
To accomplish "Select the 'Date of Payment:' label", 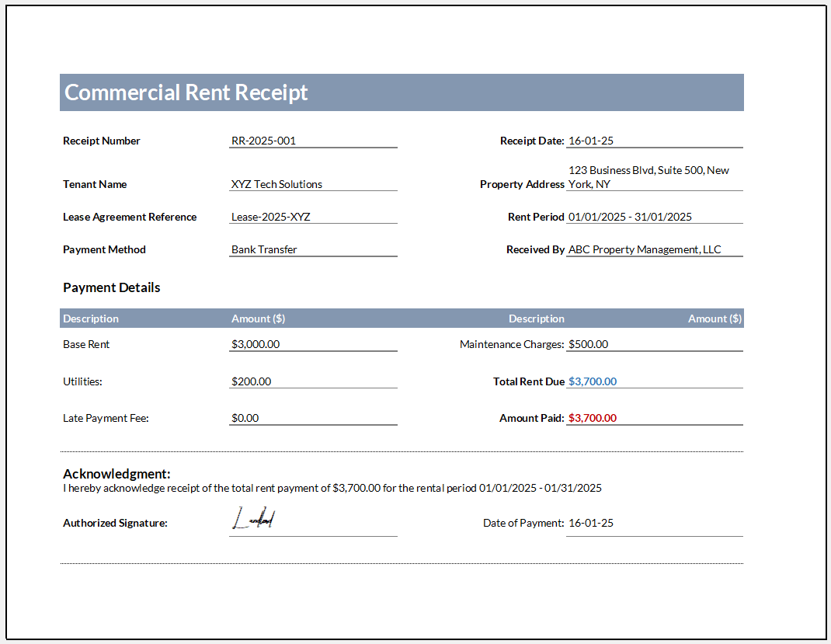I will tap(523, 523).
